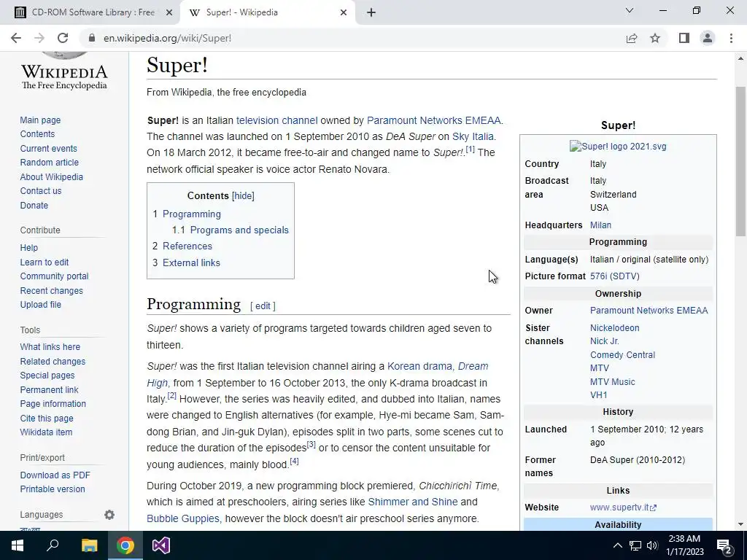The image size is (747, 560).
Task: Bookmark this page with the star icon
Action: point(656,38)
